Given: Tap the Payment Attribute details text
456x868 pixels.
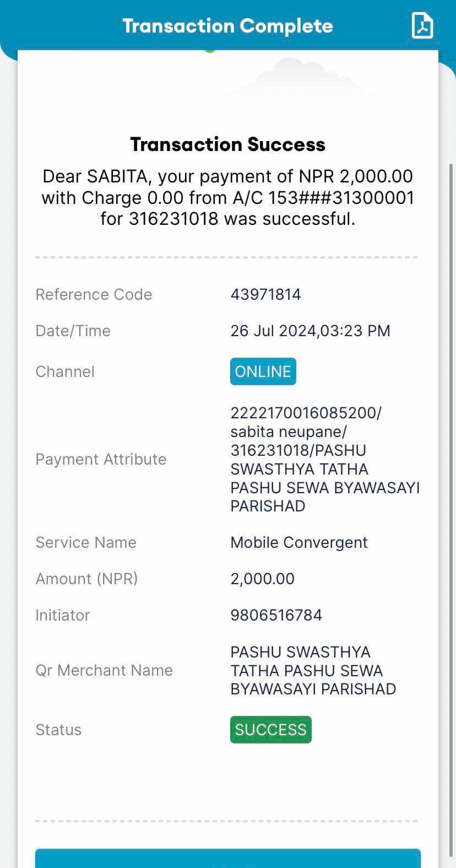Looking at the screenshot, I should [325, 459].
